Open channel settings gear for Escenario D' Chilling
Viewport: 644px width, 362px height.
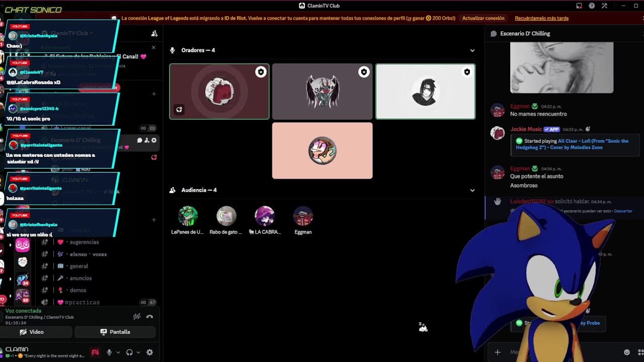pos(154,140)
